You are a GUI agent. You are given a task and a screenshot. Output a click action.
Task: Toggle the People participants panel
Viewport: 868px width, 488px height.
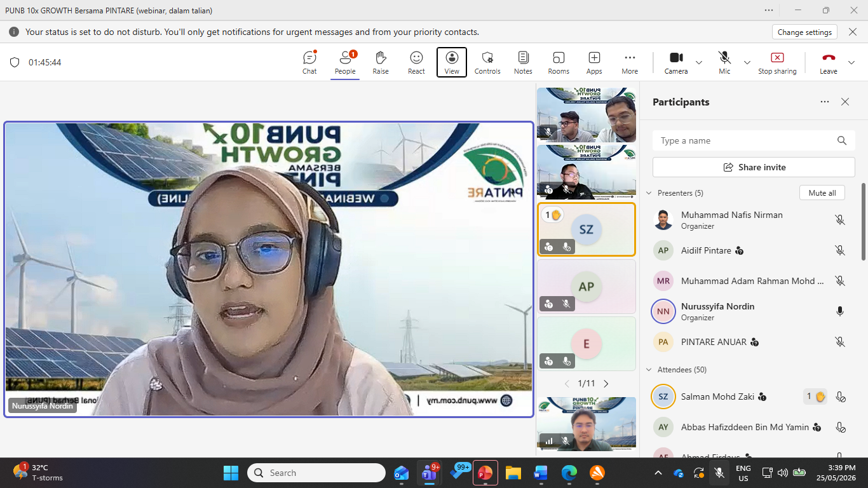pos(345,62)
